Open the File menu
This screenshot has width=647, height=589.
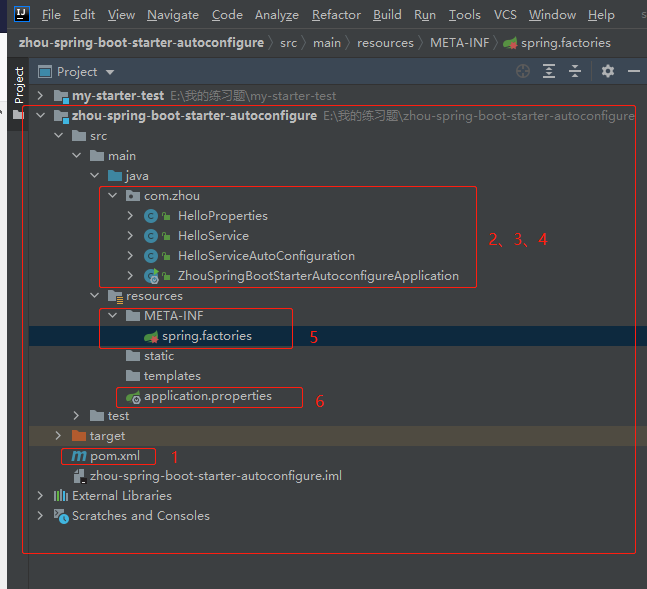pyautogui.click(x=51, y=15)
